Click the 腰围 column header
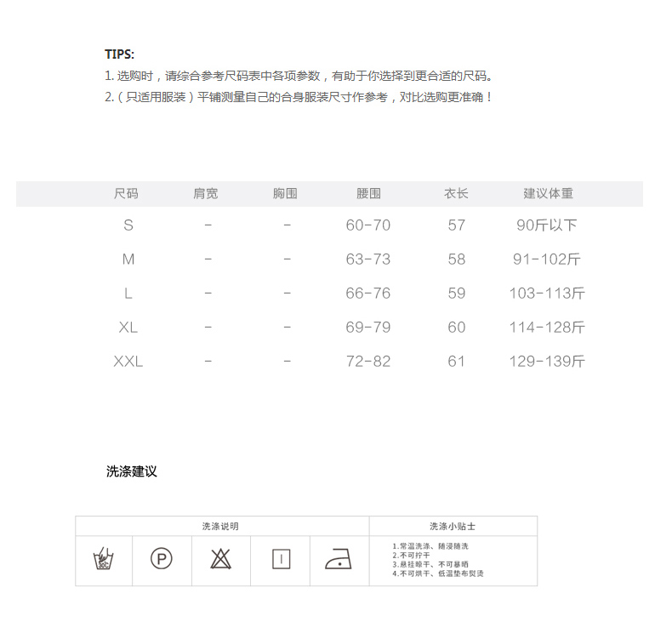 (368, 194)
